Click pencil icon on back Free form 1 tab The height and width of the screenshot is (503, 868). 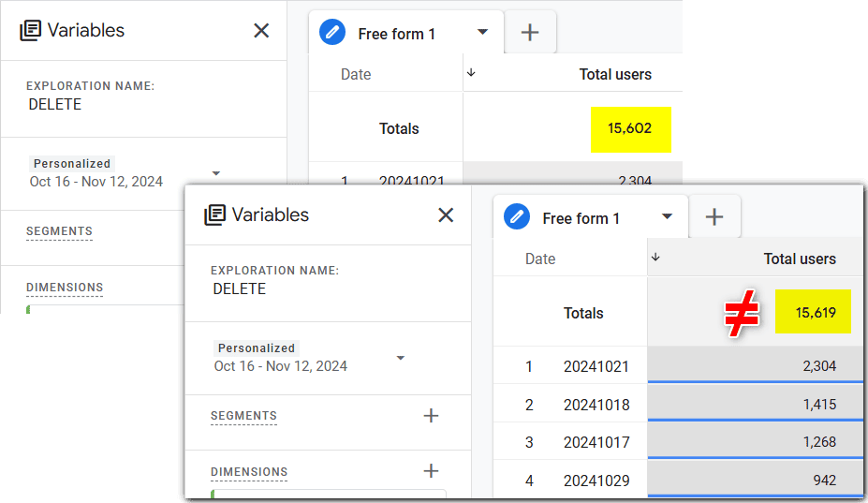click(332, 32)
